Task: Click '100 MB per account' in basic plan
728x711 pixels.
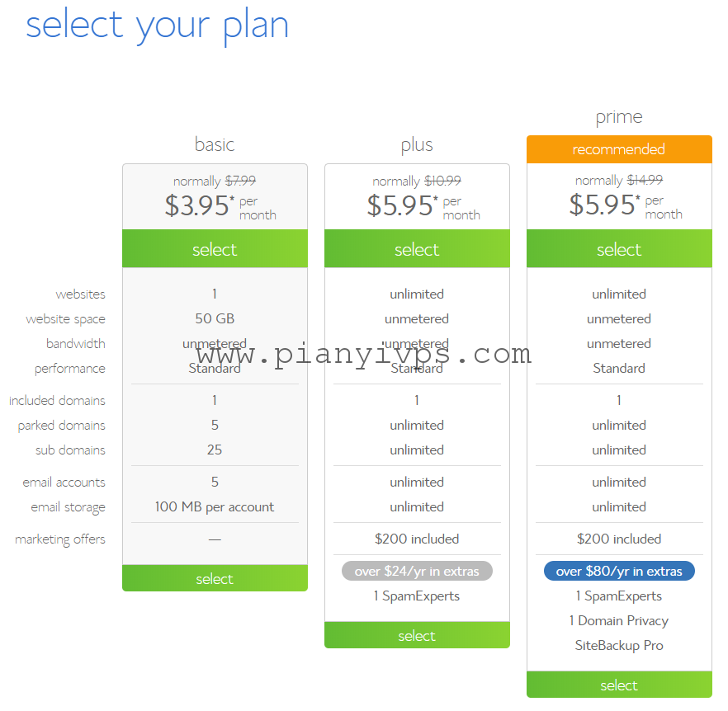Action: point(215,506)
